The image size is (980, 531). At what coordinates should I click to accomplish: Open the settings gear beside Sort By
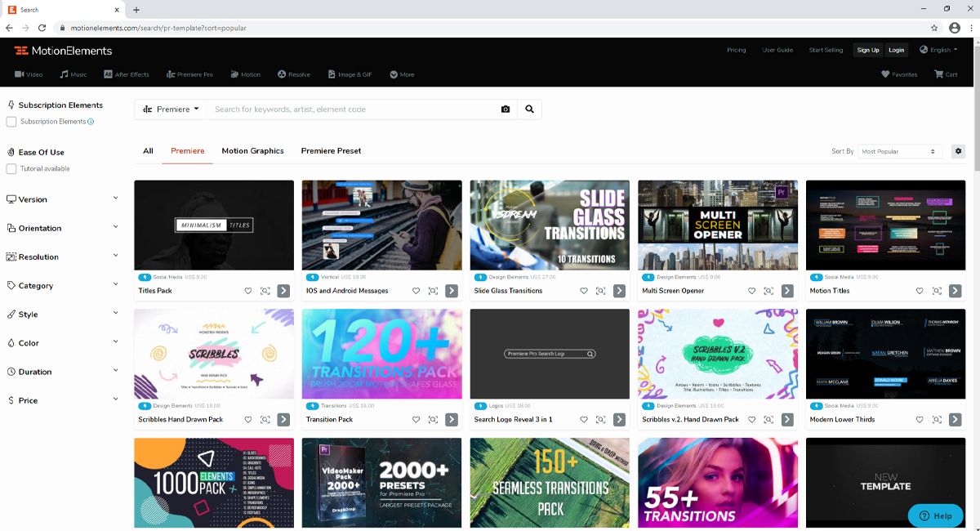958,151
